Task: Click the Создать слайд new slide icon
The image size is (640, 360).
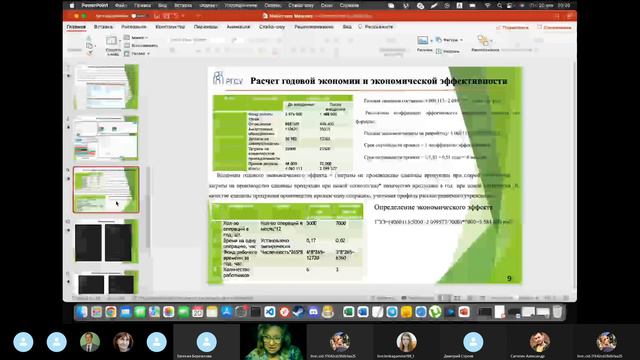Action: pos(111,41)
